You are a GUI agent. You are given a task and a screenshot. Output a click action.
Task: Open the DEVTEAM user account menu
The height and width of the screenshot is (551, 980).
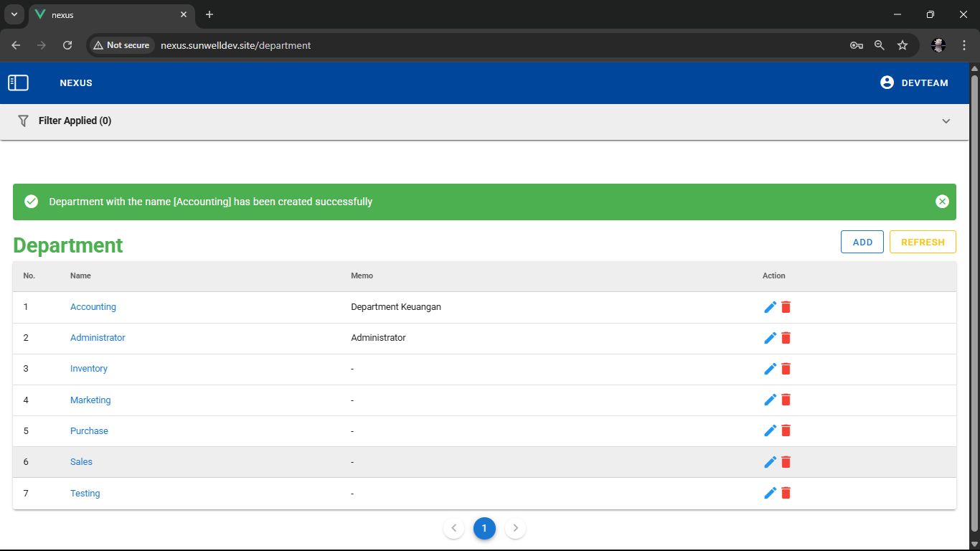(x=914, y=83)
